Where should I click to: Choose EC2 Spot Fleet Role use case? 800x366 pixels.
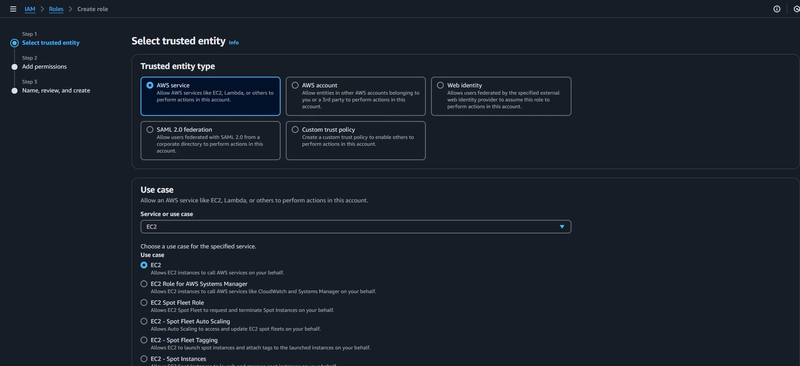tap(144, 303)
